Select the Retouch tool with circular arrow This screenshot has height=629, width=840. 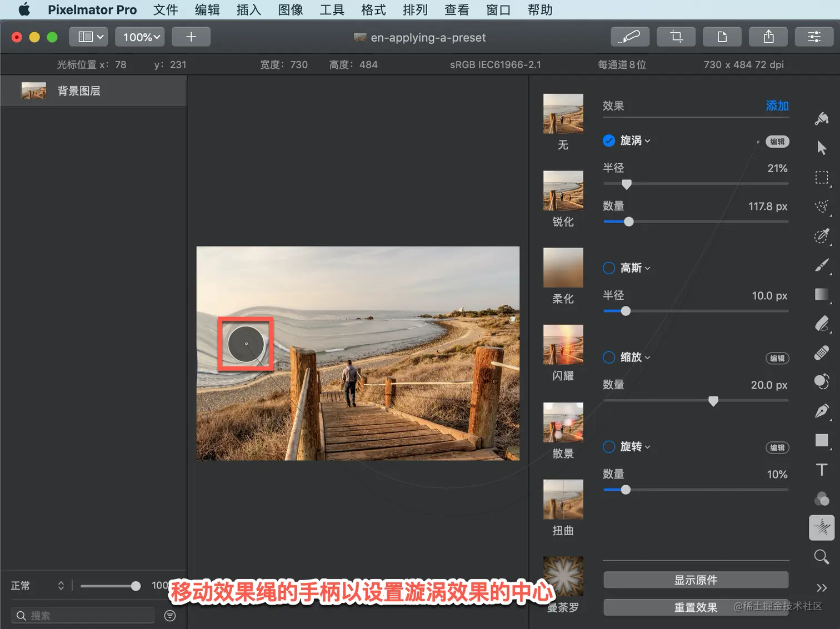click(822, 382)
